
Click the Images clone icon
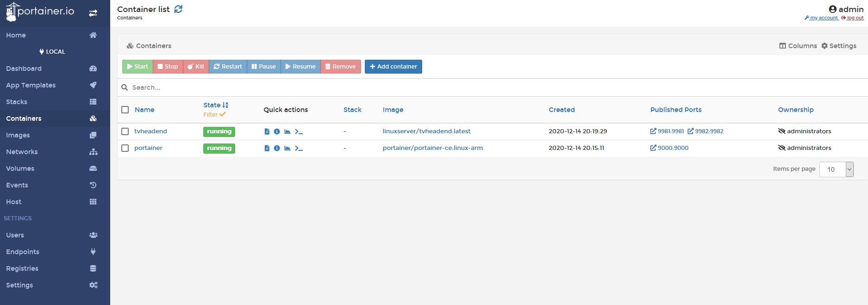pos(93,135)
